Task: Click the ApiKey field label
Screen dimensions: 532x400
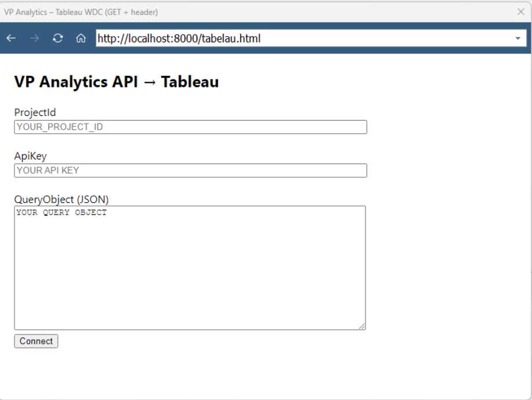Action: point(30,157)
